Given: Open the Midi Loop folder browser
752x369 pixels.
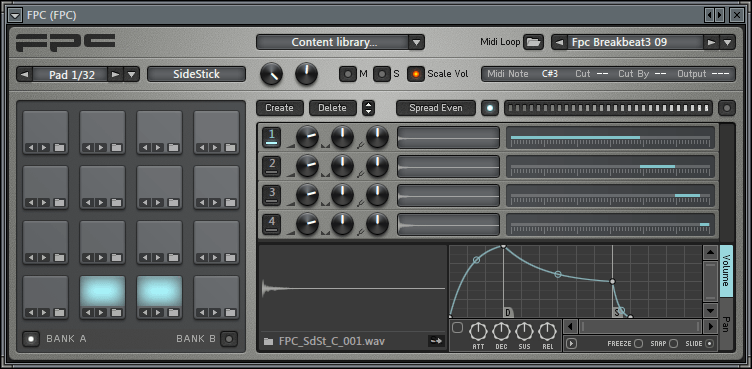Looking at the screenshot, I should (x=533, y=42).
